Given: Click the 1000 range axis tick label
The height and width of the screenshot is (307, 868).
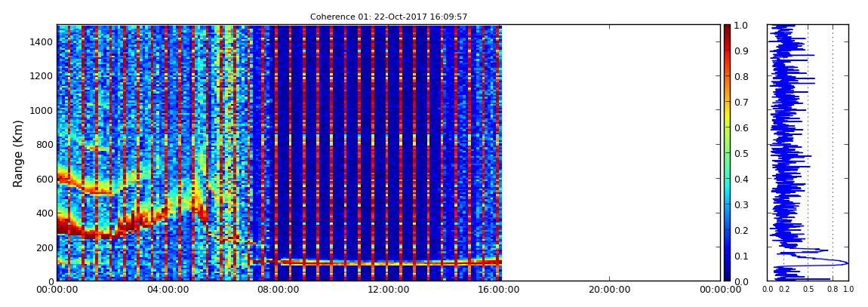Looking at the screenshot, I should tap(42, 110).
